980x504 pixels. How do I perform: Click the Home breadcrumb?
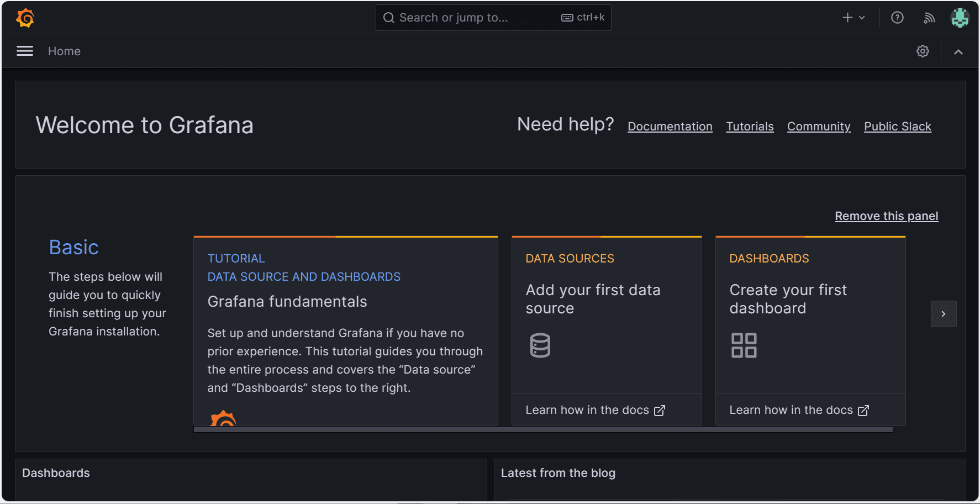(x=64, y=51)
